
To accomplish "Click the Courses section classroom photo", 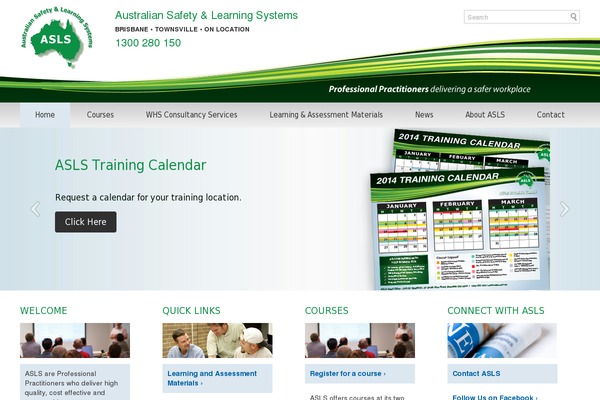I will (360, 340).
